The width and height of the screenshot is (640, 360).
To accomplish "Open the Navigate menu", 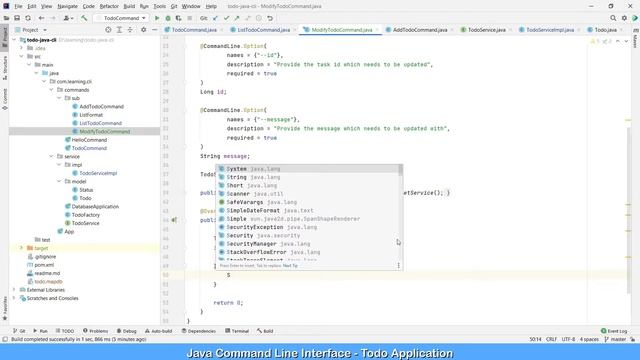I will tap(67, 6).
